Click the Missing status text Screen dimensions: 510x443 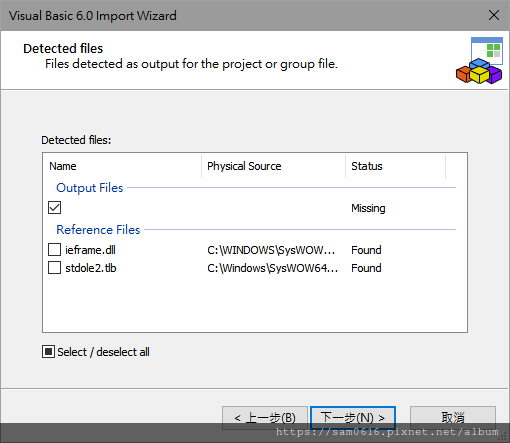pos(368,208)
